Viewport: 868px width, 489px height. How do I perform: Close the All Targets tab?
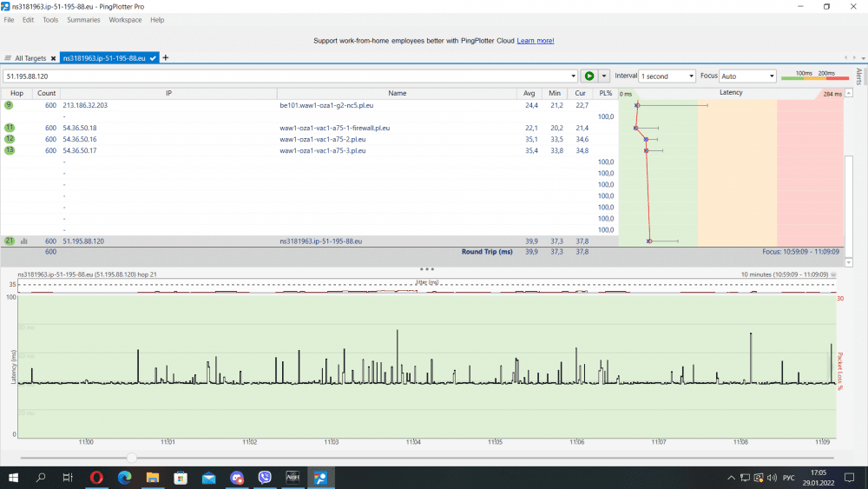coord(53,58)
